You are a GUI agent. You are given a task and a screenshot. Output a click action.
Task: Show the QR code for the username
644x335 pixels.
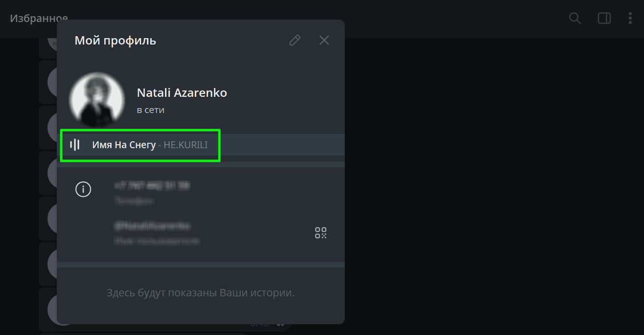[x=321, y=233]
